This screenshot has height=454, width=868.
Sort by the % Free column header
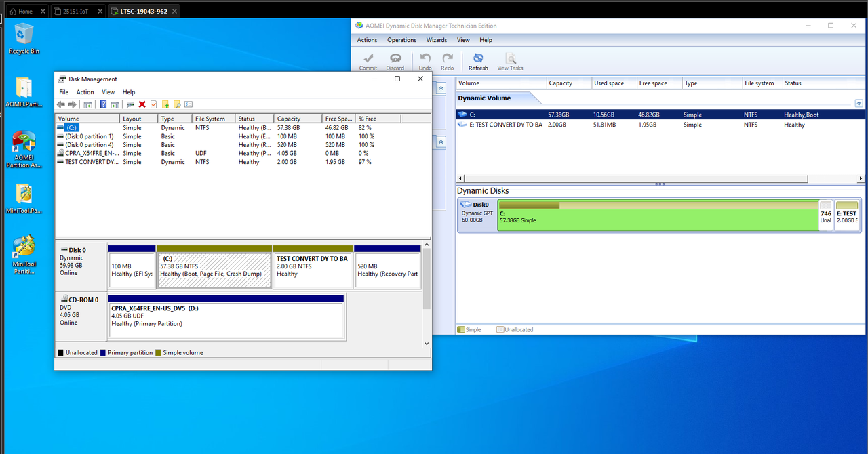coord(378,119)
